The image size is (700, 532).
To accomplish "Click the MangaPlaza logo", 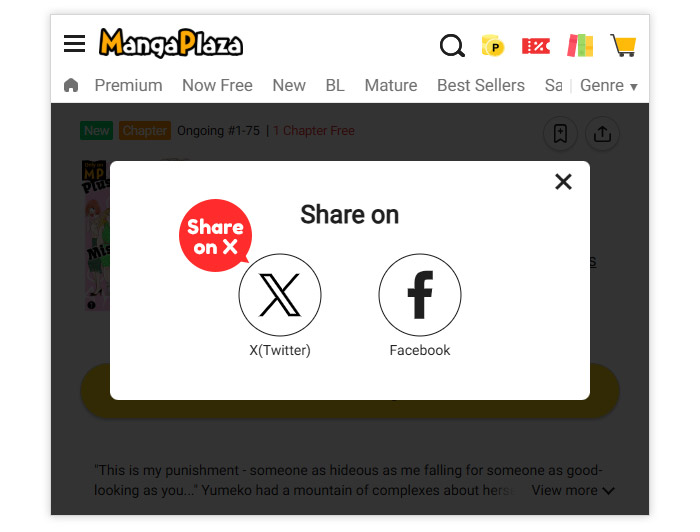I will coord(171,43).
